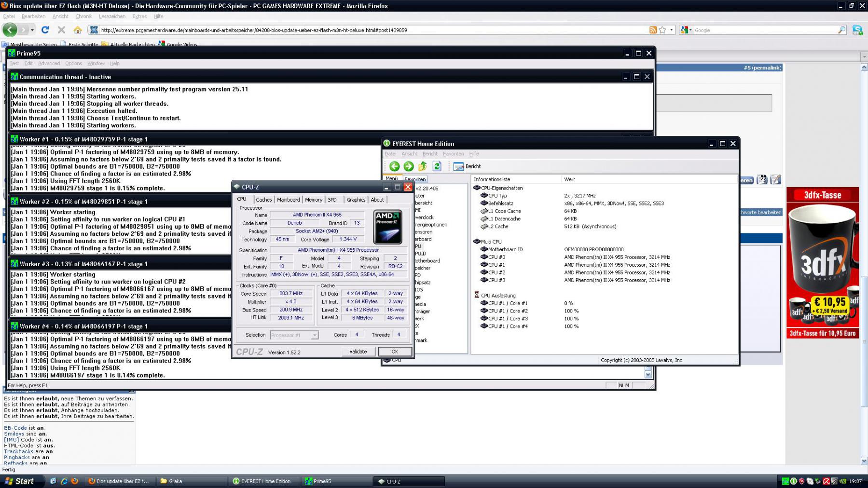Click AMD Phenom II logo in CPU-Z

point(388,227)
